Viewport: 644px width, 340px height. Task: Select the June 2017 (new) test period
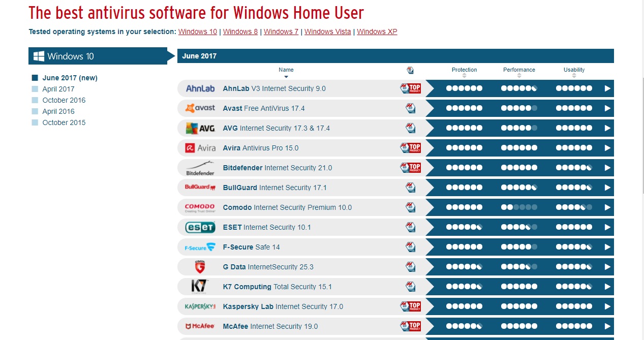coord(70,78)
